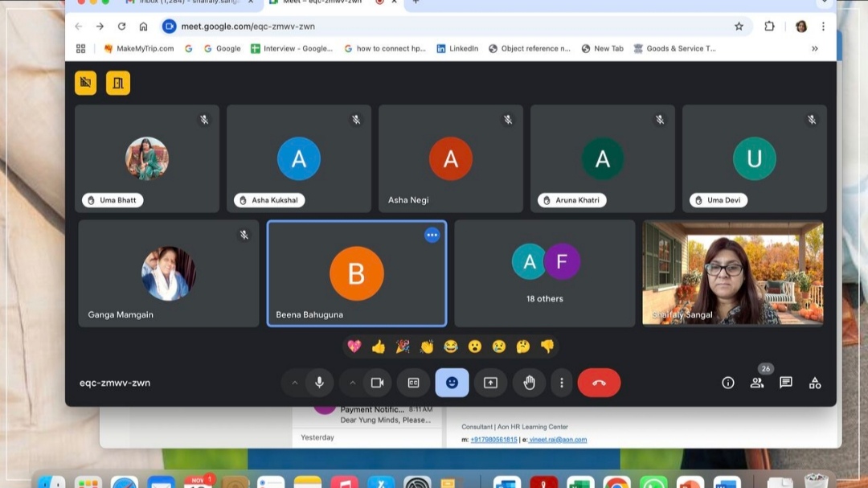The height and width of the screenshot is (488, 868).
Task: Open Goods & Service T bookmark
Action: (x=675, y=49)
